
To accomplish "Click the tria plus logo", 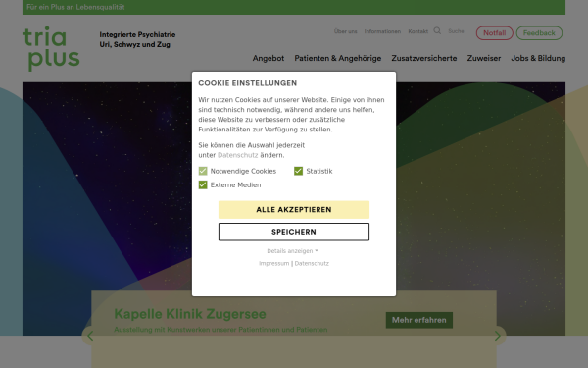I will (51, 48).
